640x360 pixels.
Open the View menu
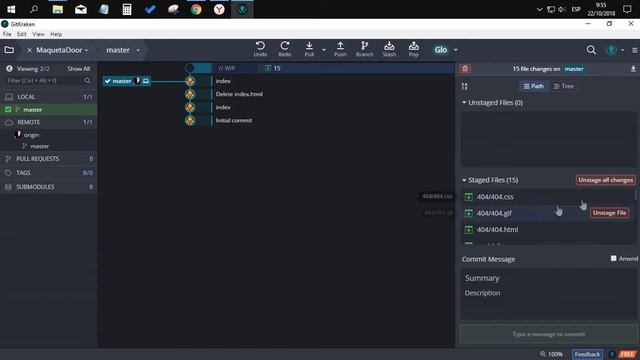click(x=38, y=34)
